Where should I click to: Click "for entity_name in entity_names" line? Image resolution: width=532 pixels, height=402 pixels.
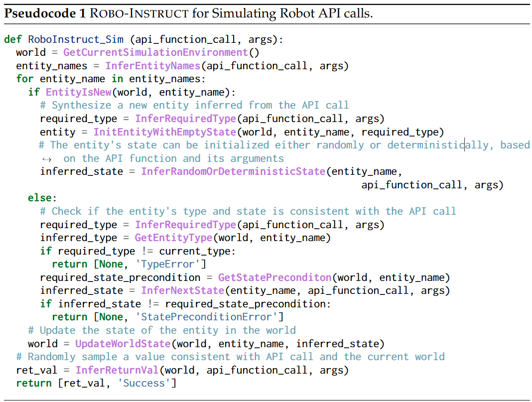point(111,79)
